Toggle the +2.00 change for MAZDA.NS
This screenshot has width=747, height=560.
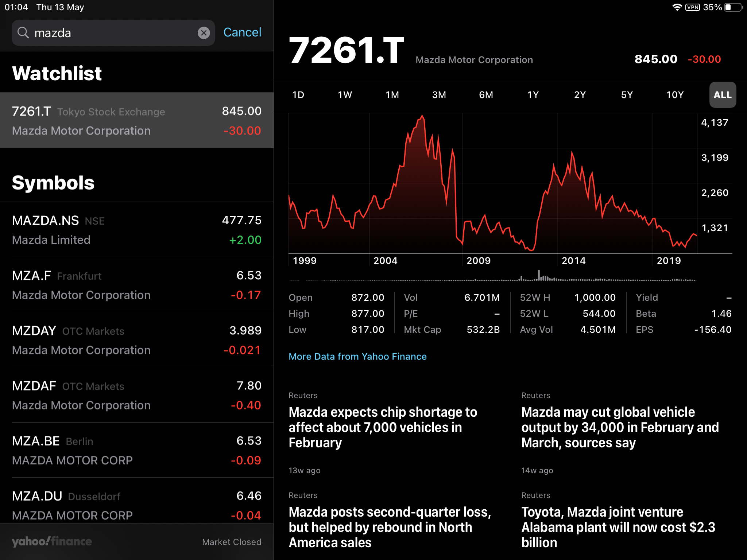click(x=245, y=240)
